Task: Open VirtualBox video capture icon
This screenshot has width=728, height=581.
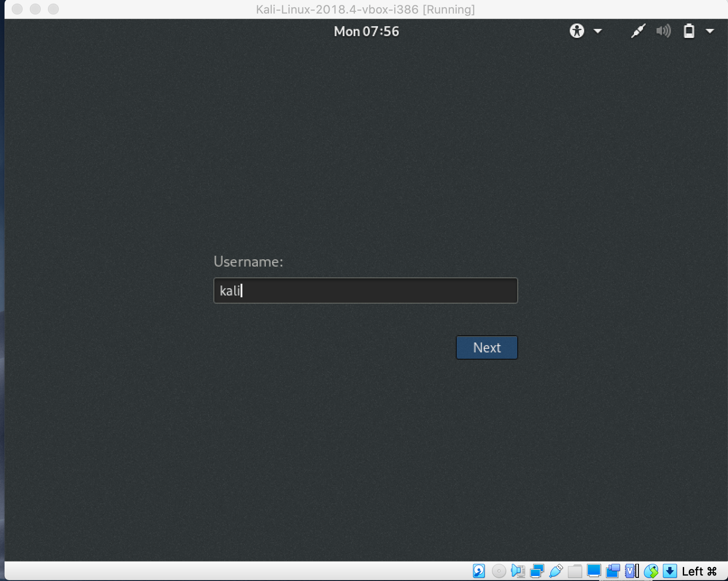Action: tap(613, 571)
